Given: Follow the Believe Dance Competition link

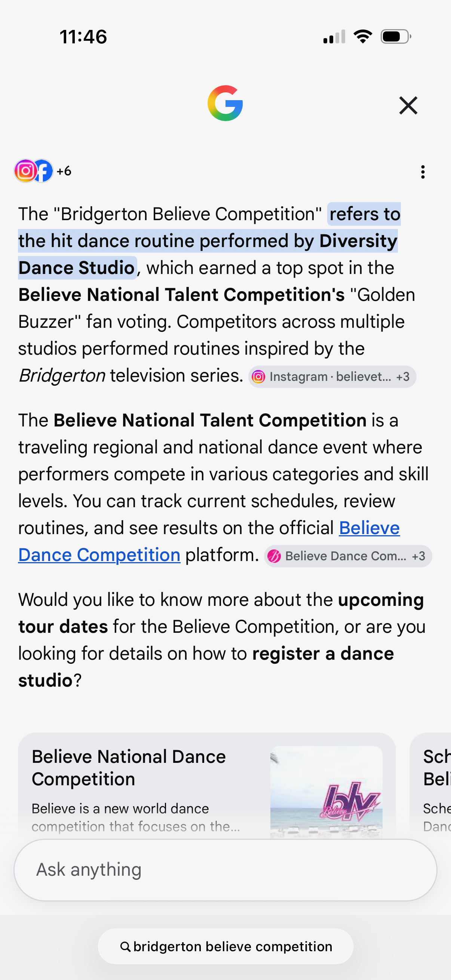Looking at the screenshot, I should [209, 541].
